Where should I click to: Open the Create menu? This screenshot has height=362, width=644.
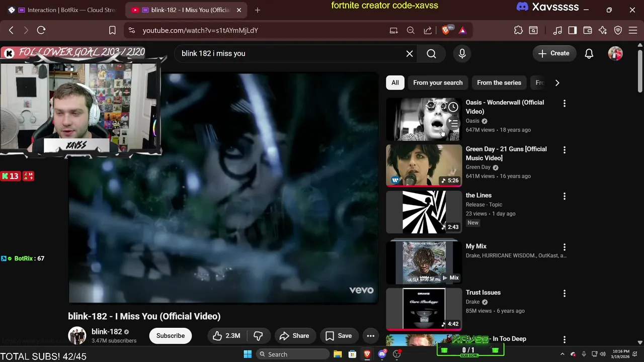554,53
